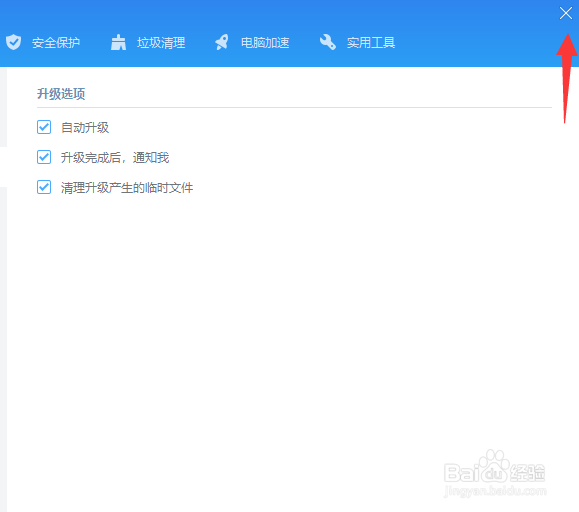Screen dimensions: 579x512
Task: Click the 升级完成后，通知我 label text
Action: (115, 158)
